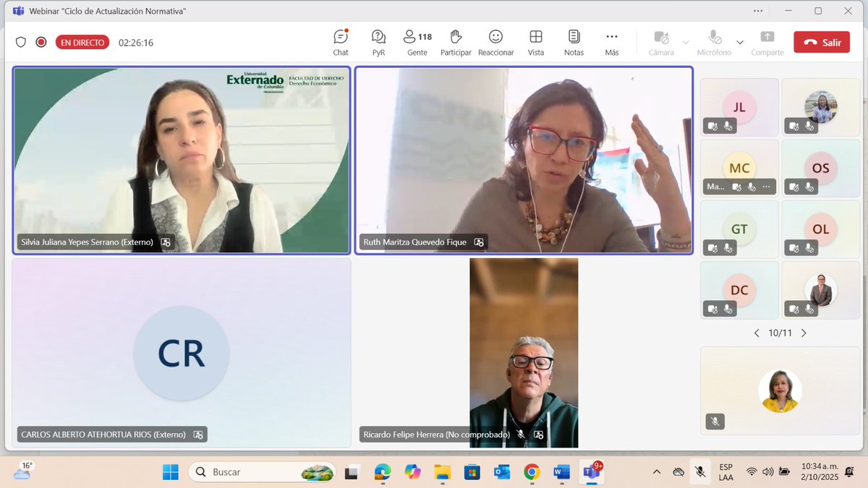This screenshot has width=868, height=488.
Task: Open the Chat panel
Action: point(341,42)
